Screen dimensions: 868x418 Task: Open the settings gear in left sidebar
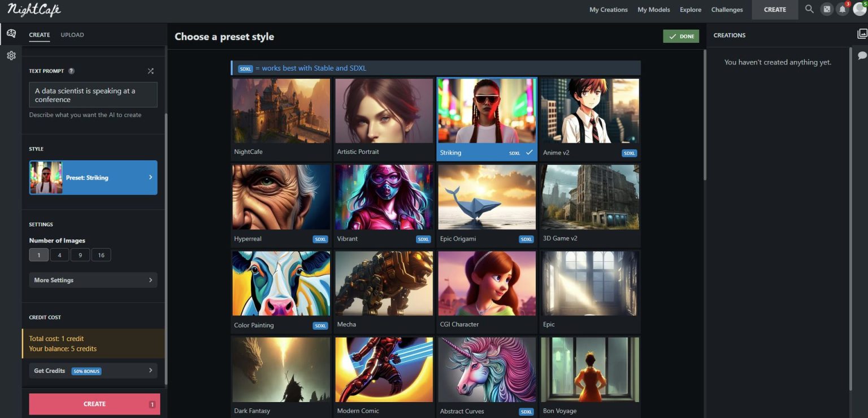click(11, 55)
